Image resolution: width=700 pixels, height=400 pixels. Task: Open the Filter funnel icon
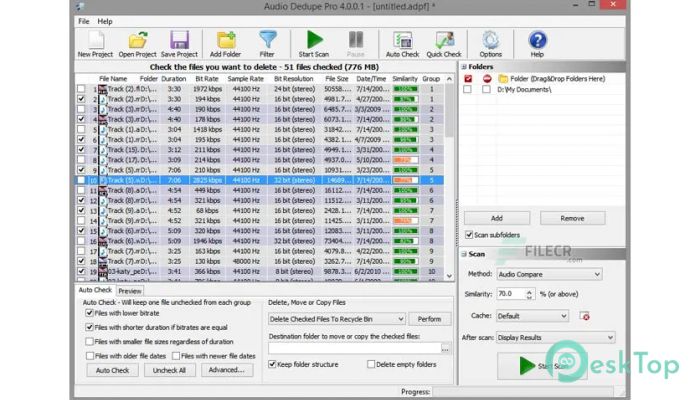pos(267,40)
